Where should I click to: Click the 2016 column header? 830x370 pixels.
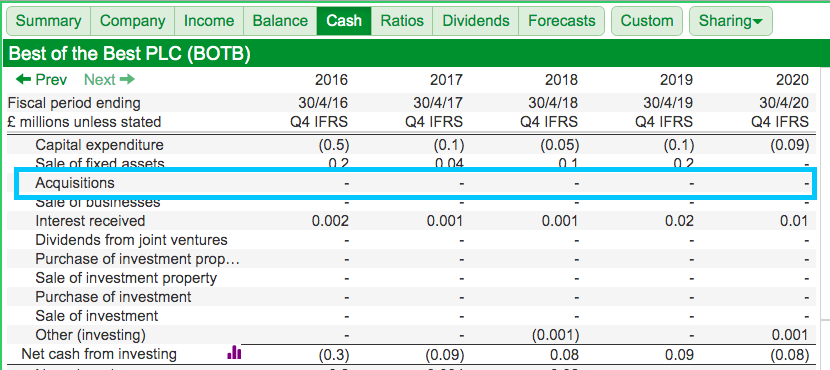(331, 80)
